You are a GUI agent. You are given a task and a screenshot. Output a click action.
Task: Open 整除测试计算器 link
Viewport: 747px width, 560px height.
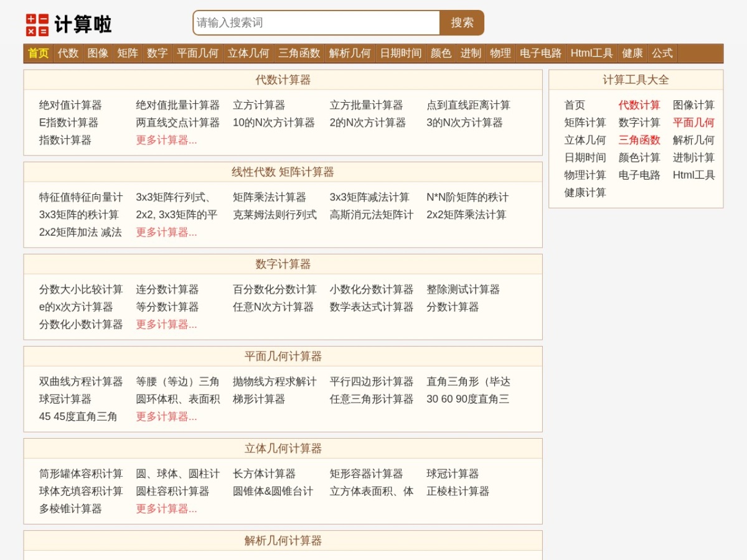pyautogui.click(x=463, y=289)
